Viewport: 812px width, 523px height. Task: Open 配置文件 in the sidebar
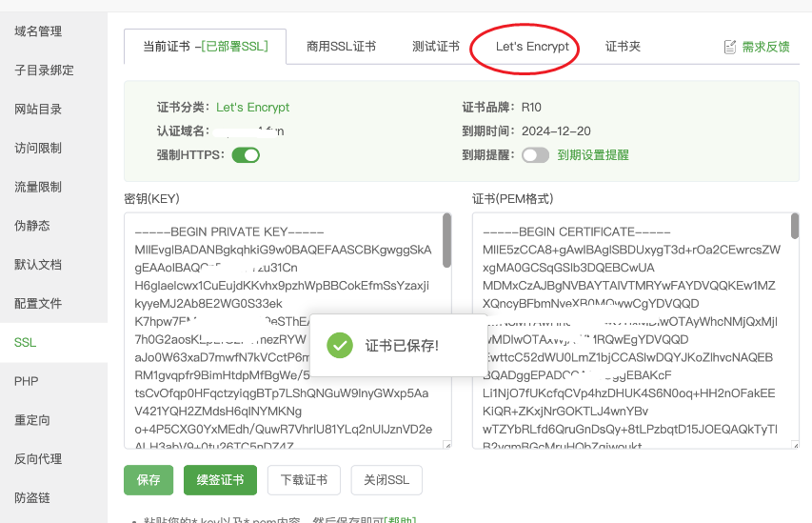coord(38,304)
